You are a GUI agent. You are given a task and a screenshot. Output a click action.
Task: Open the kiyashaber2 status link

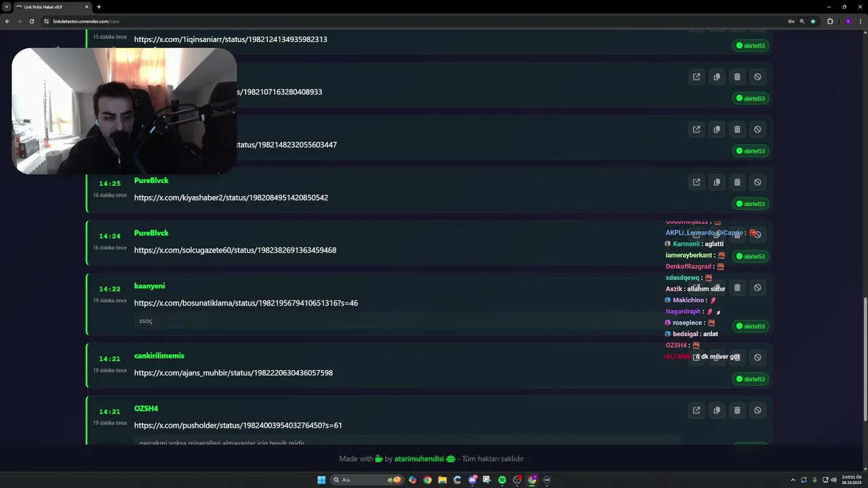pyautogui.click(x=231, y=198)
